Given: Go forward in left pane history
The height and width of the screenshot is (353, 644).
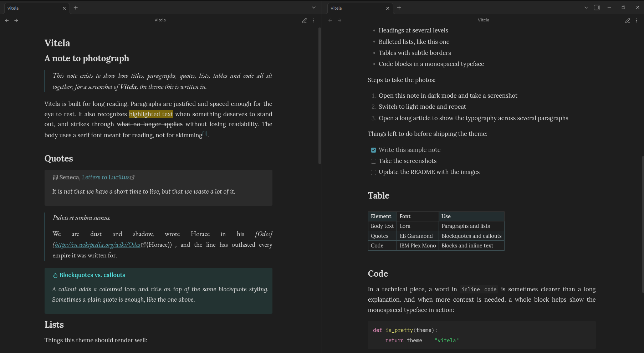Looking at the screenshot, I should tap(16, 20).
